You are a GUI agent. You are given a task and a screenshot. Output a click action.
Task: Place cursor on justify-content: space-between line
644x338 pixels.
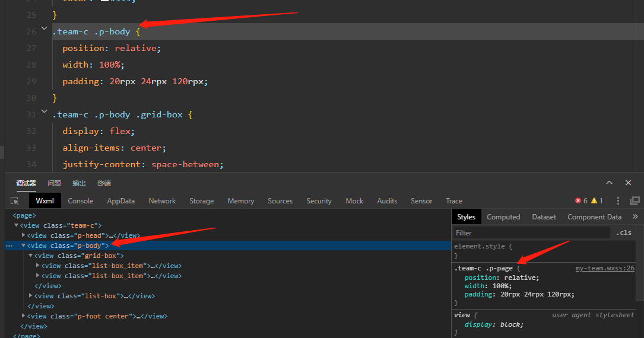143,164
